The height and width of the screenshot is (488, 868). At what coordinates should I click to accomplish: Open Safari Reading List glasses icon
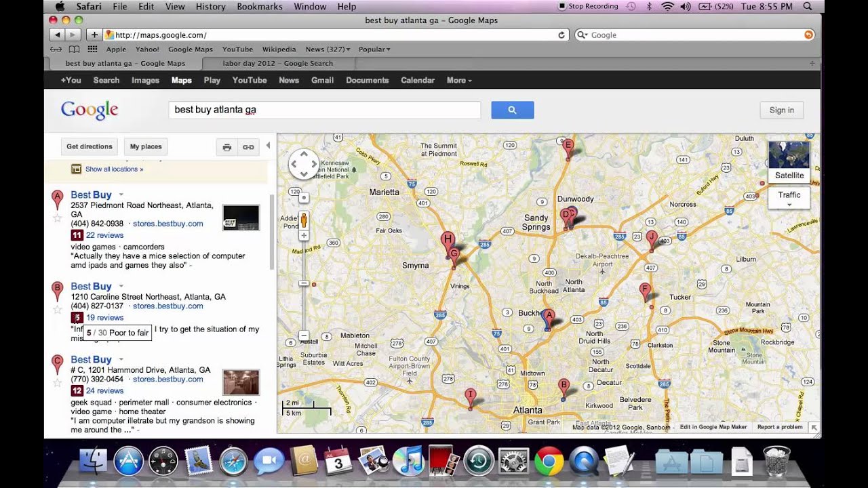coord(56,49)
